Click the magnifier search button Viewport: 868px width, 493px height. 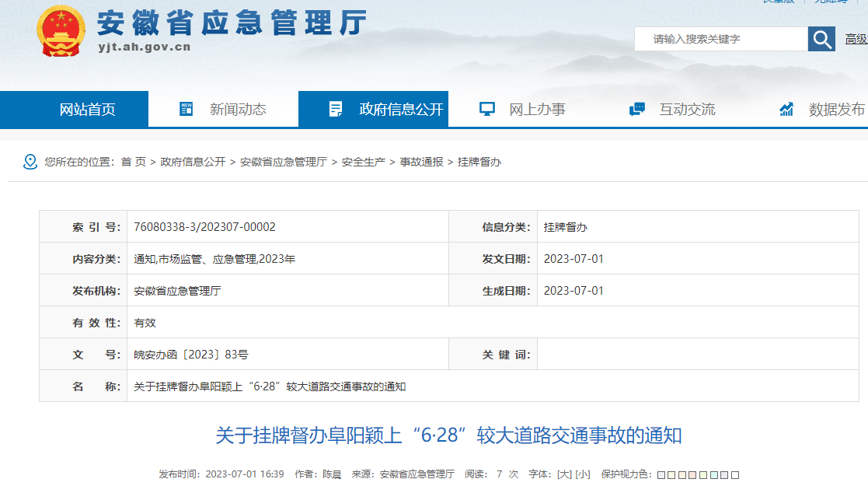821,39
